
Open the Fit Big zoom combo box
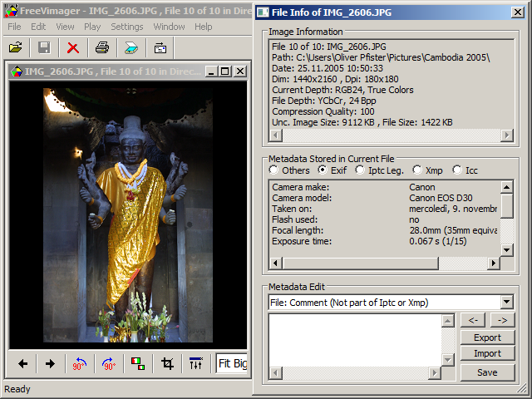233,363
